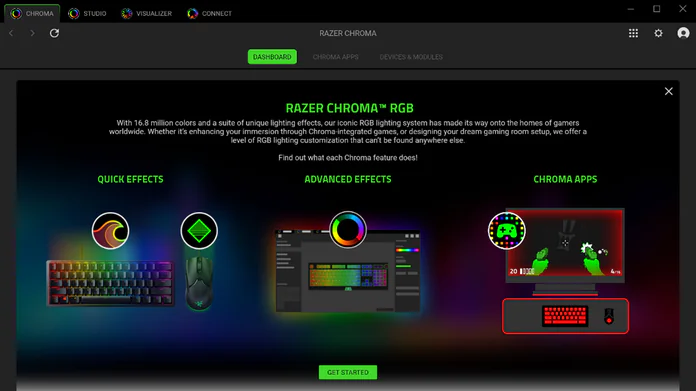Viewport: 696px width, 391px height.
Task: Click the Quick Effects heading
Action: [130, 179]
